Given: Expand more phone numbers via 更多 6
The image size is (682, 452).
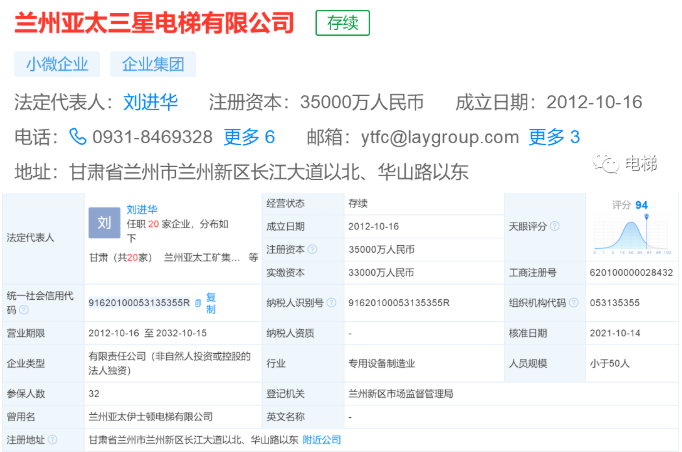Looking at the screenshot, I should [x=249, y=137].
